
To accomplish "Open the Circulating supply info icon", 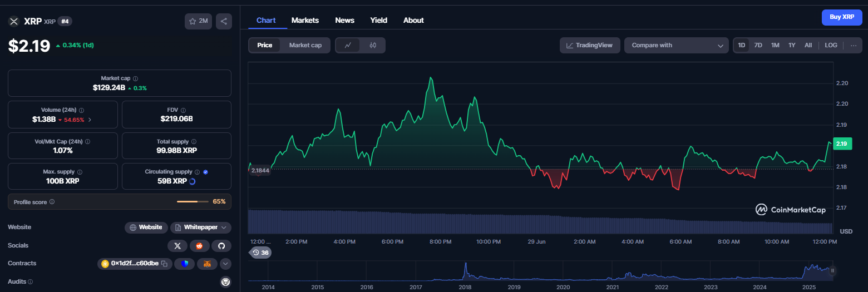I will click(198, 172).
